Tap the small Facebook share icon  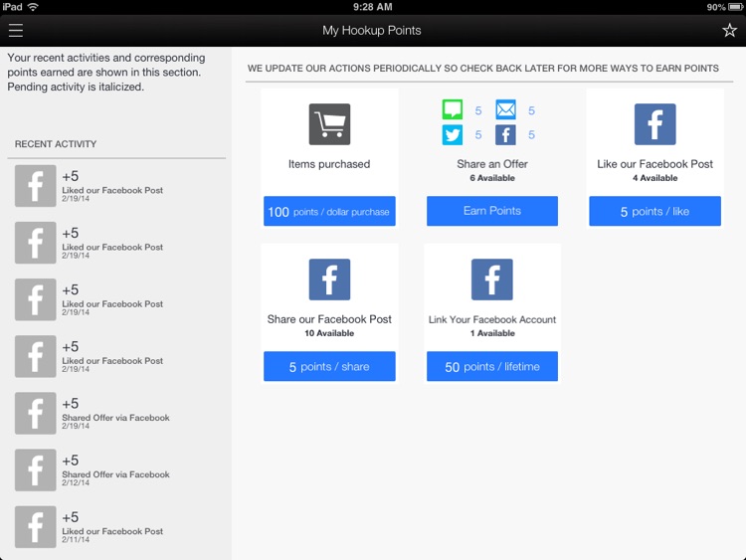(505, 135)
